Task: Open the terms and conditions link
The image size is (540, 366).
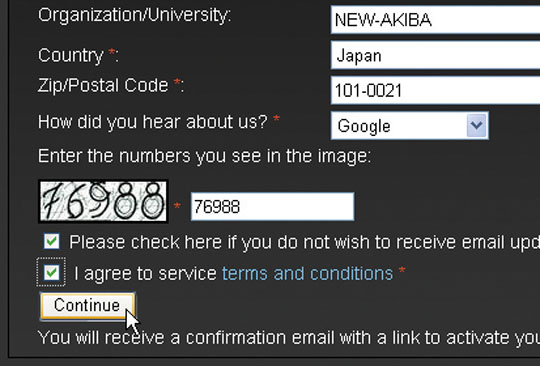Action: pos(307,274)
